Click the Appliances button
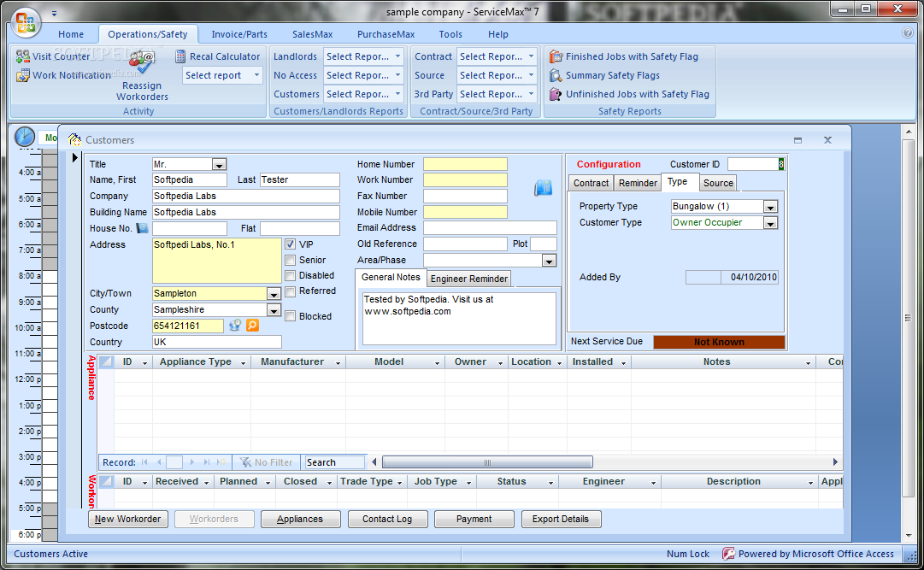 tap(300, 520)
